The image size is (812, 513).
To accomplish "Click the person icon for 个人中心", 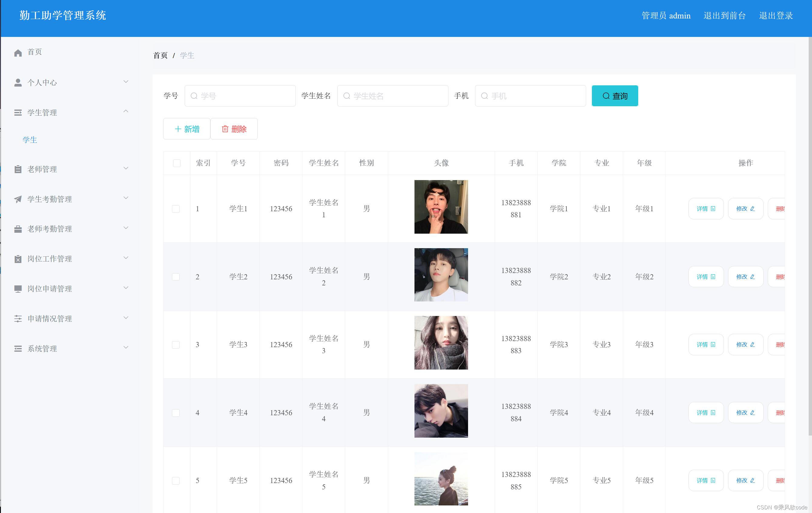I will (18, 82).
